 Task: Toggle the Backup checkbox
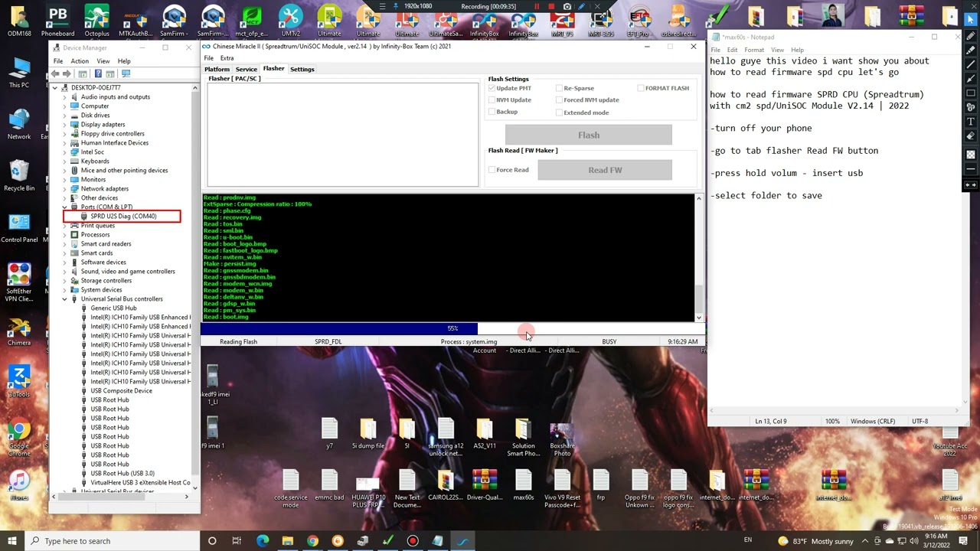tap(492, 112)
